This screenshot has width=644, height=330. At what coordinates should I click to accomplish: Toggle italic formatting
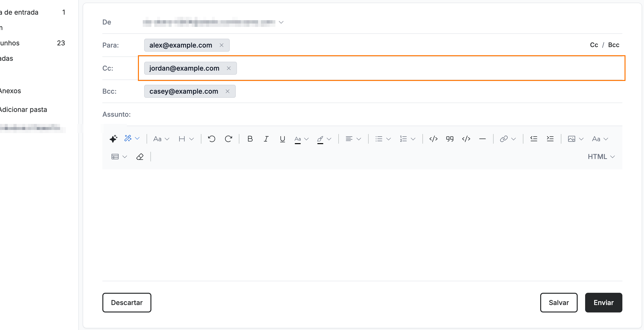[x=266, y=139]
